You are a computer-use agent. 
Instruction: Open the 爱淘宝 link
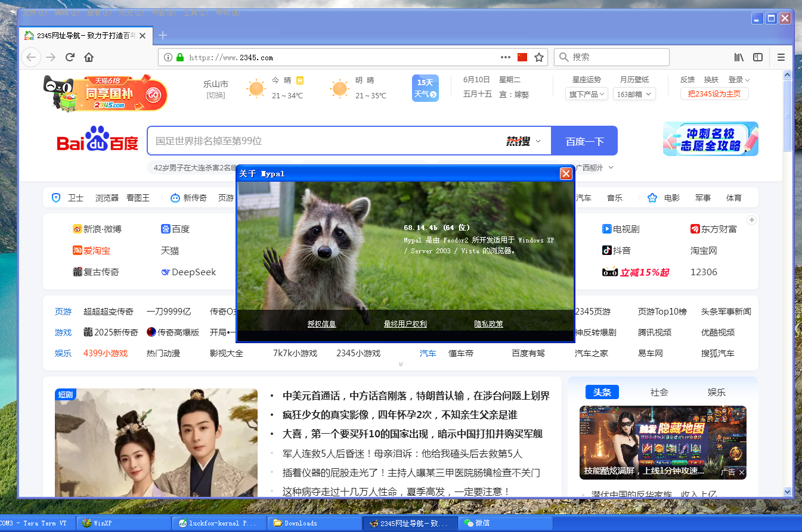coord(91,251)
